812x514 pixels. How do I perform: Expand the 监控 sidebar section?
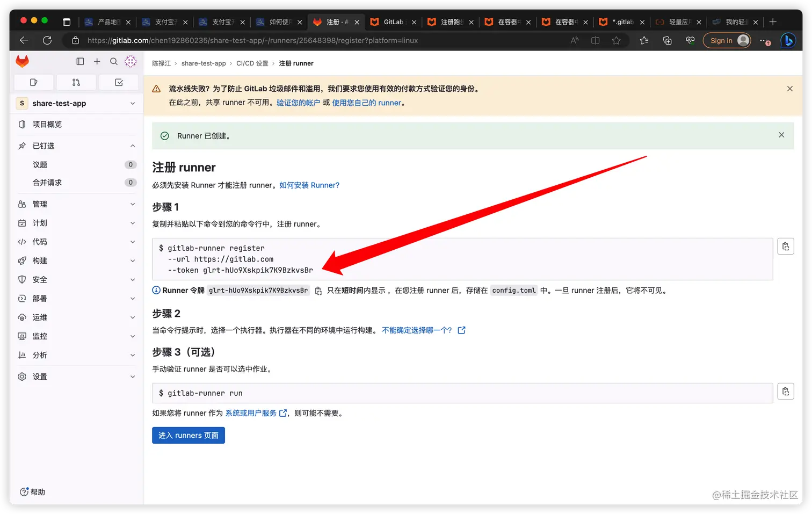point(76,336)
